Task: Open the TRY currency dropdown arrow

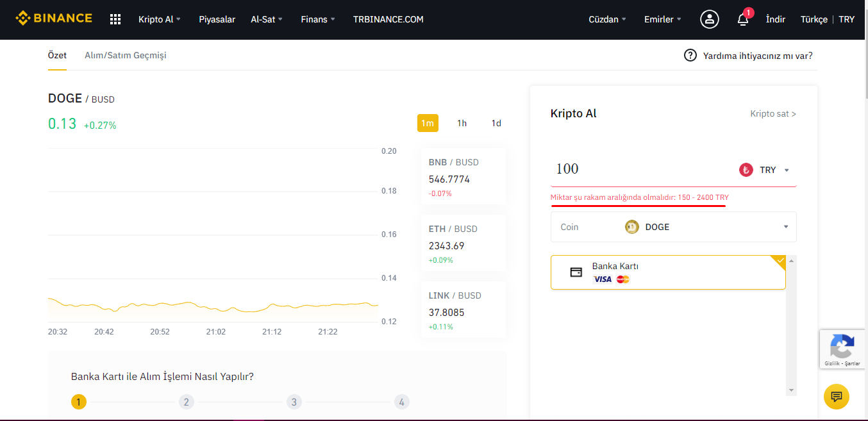Action: (x=787, y=170)
